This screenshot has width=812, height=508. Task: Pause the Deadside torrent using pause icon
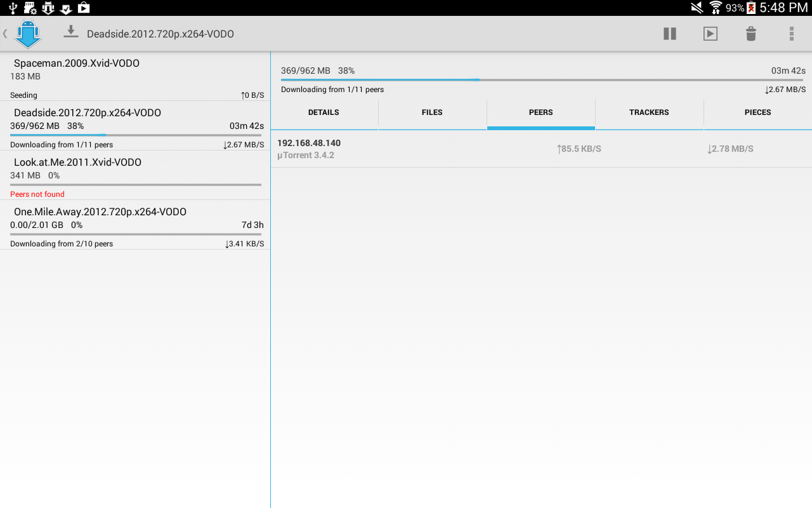(670, 34)
